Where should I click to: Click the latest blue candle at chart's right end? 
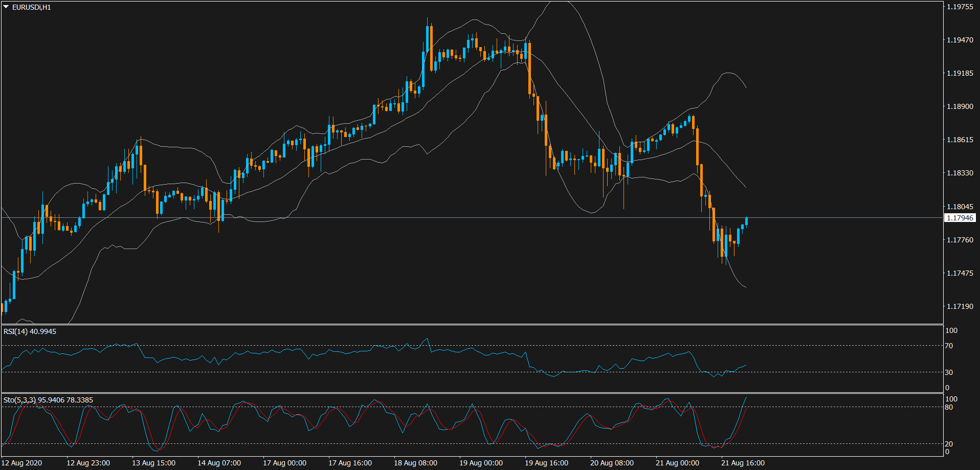point(747,221)
